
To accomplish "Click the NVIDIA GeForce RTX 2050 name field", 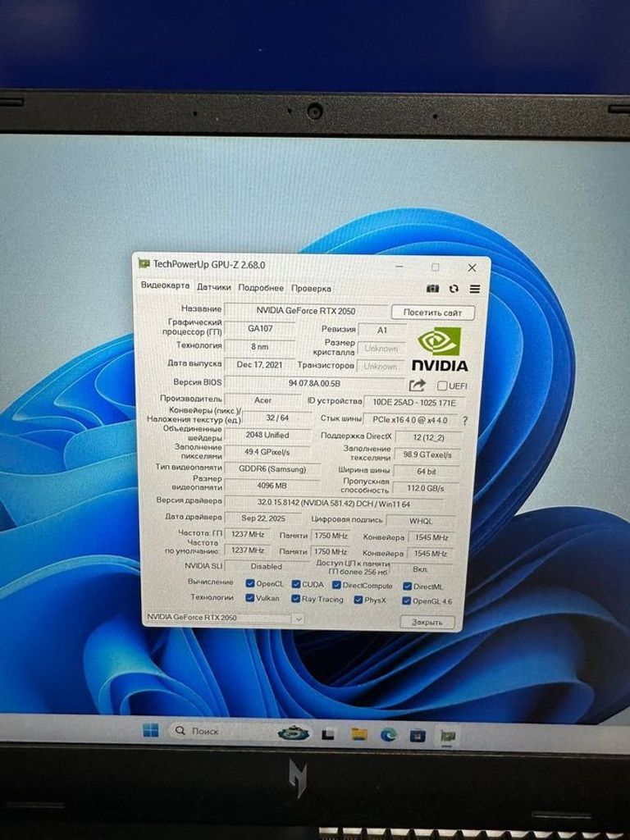I will [x=306, y=311].
